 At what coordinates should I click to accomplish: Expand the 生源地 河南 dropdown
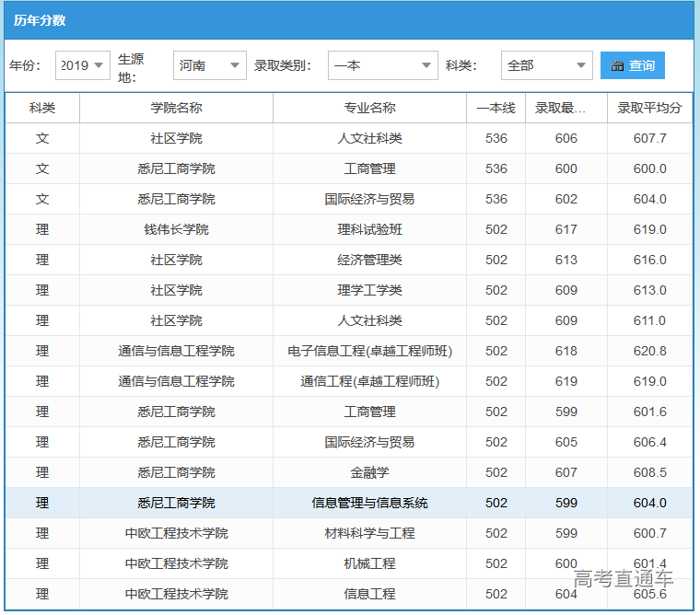pos(209,65)
